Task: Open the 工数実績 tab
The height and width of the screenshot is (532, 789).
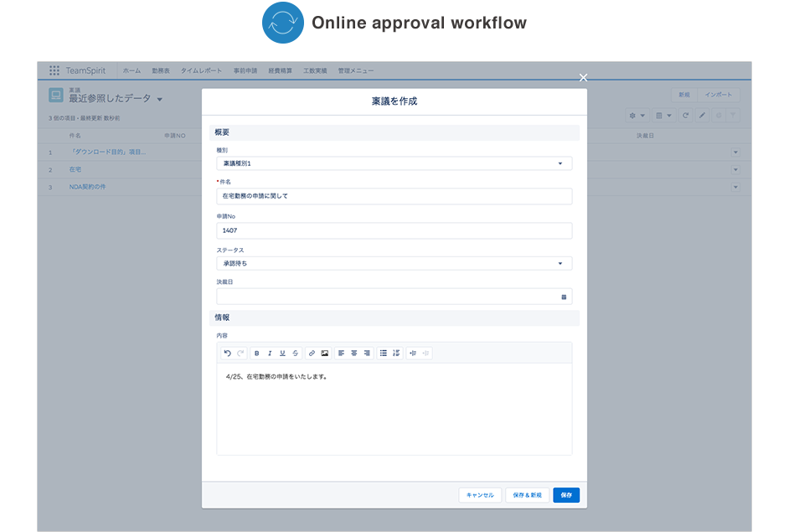Action: tap(315, 71)
